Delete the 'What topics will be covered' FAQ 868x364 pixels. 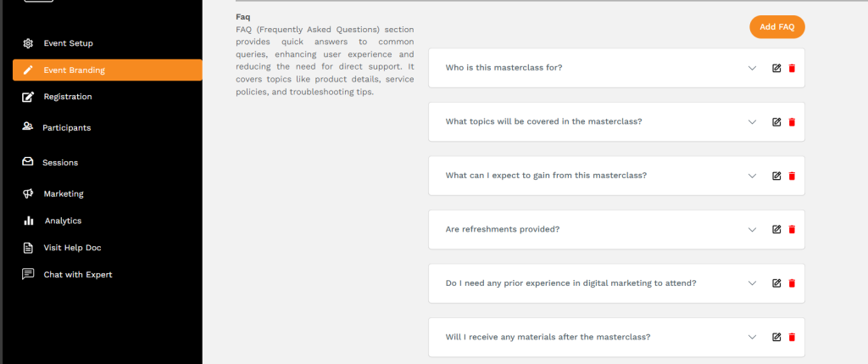(x=792, y=121)
